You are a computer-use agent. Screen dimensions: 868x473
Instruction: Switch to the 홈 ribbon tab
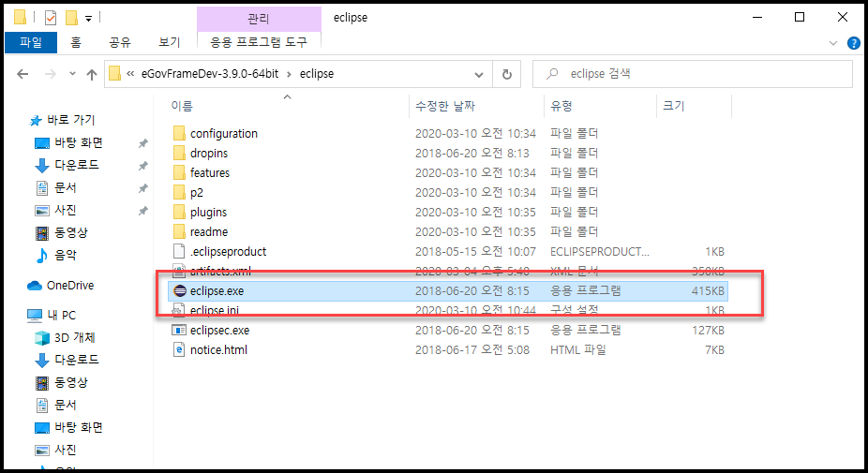pos(76,42)
